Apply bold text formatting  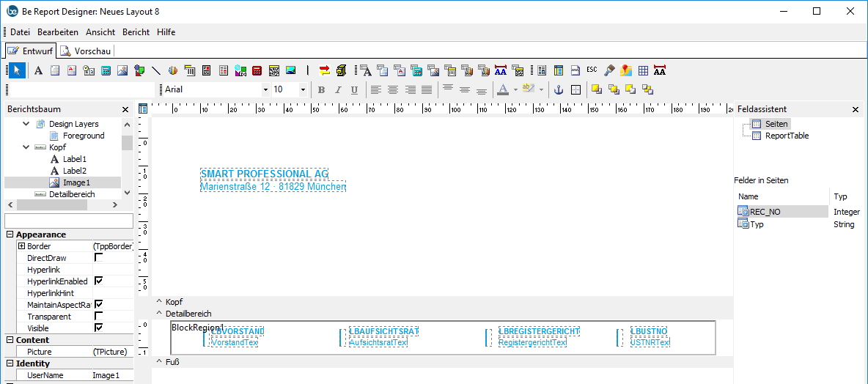(321, 89)
